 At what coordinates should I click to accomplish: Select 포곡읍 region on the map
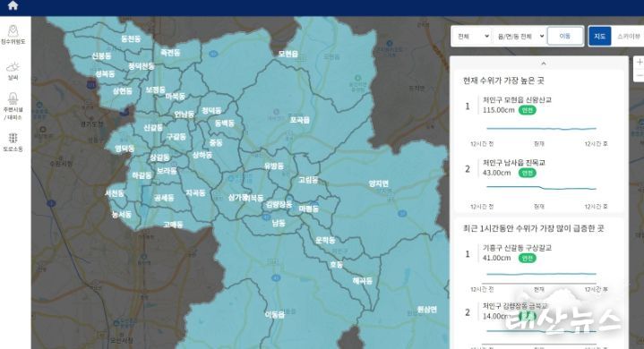[x=299, y=120]
